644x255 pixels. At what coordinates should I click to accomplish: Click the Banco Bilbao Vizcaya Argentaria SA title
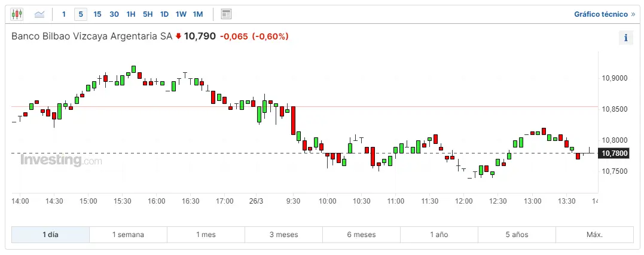point(91,36)
